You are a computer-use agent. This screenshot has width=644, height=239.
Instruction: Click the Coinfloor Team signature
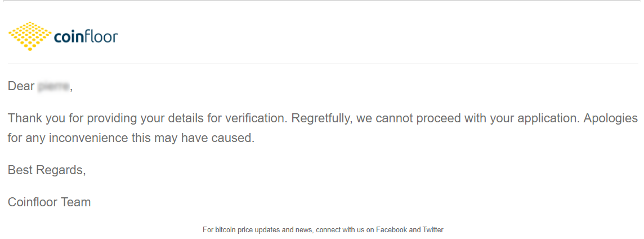click(x=50, y=202)
